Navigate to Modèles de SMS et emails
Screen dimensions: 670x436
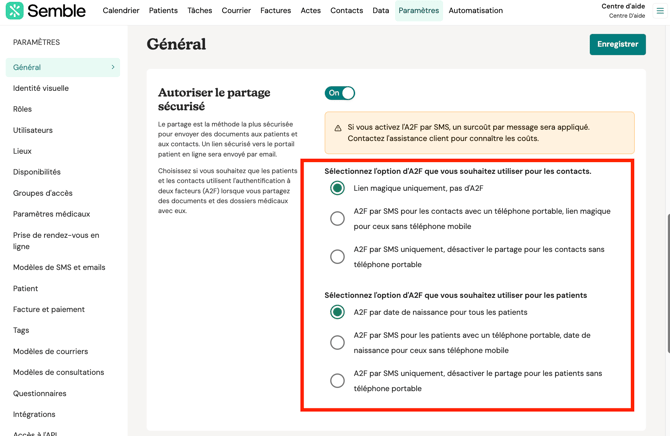point(59,267)
